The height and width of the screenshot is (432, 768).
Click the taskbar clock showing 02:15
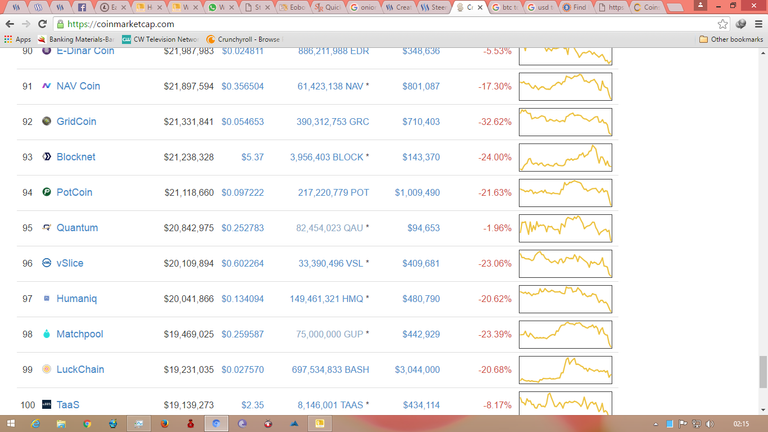click(x=741, y=424)
